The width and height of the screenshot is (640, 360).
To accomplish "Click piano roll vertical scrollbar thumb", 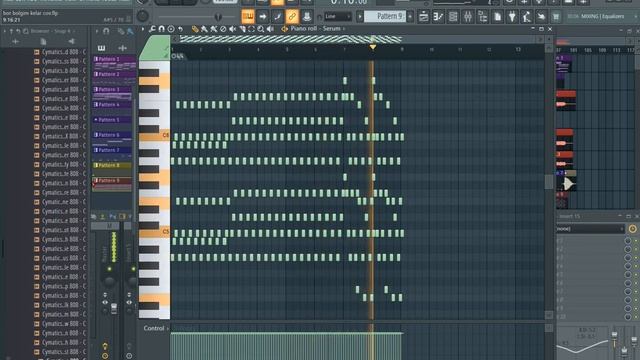I will [549, 182].
